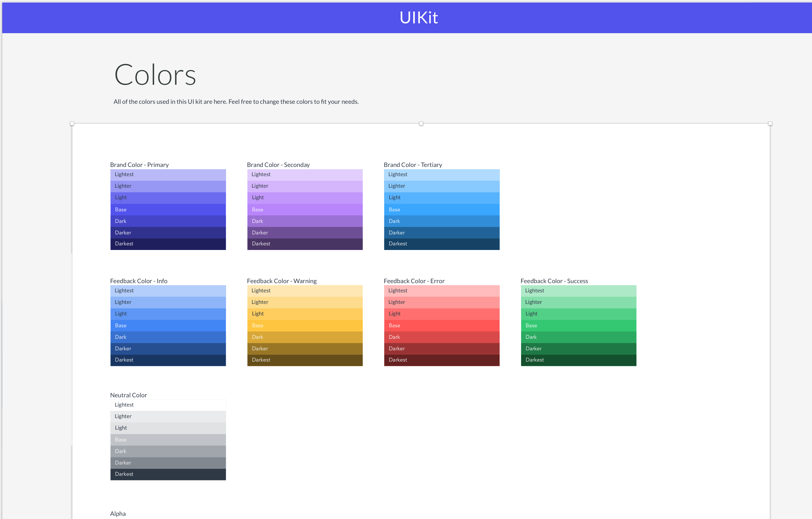
Task: Click the Feedback Color - Warning label
Action: [x=281, y=281]
